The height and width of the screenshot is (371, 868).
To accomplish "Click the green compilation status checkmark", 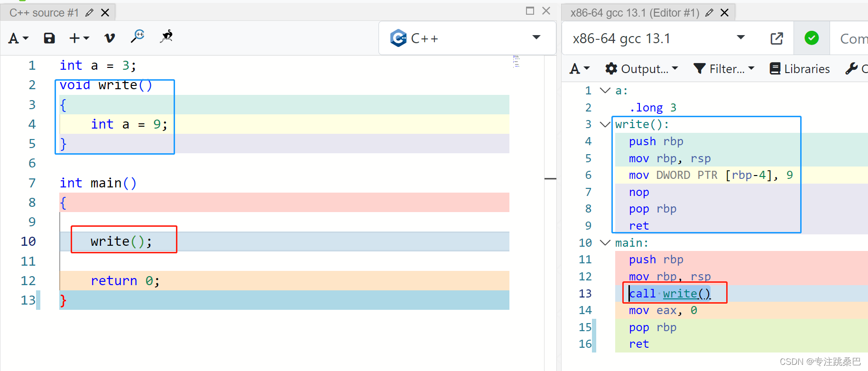I will tap(812, 38).
